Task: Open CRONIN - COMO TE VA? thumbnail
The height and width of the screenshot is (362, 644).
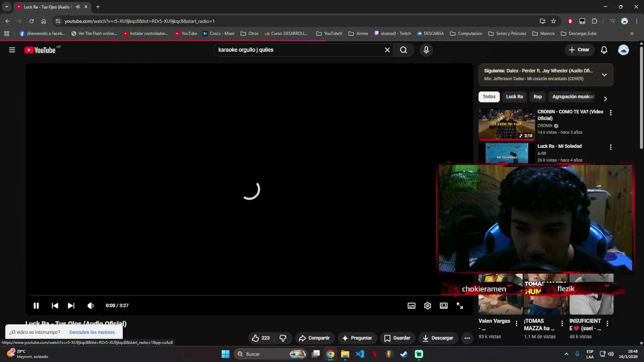Action: [x=507, y=124]
